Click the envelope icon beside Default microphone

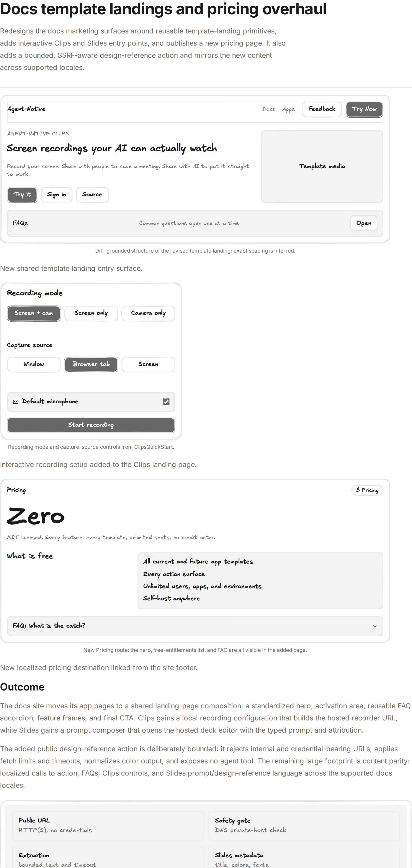point(15,402)
